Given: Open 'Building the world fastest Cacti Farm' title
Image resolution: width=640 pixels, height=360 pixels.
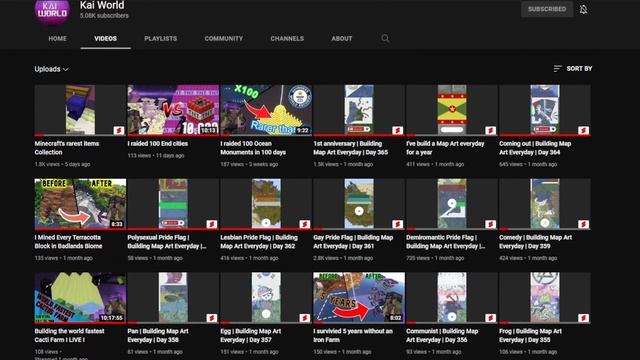Looking at the screenshot, I should tap(69, 336).
